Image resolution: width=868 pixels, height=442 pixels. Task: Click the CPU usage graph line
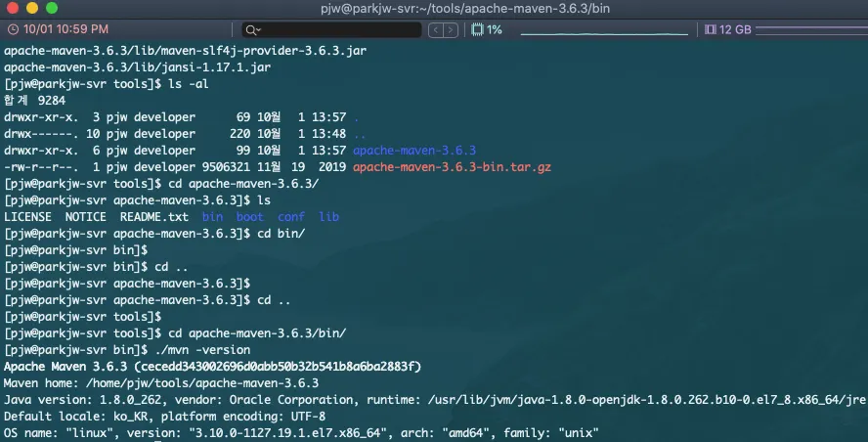coord(604,33)
